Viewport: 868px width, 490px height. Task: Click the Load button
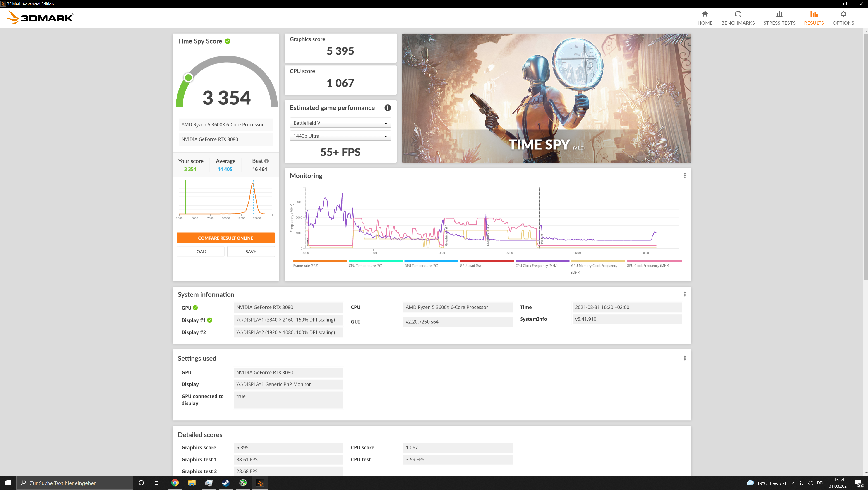tap(200, 252)
